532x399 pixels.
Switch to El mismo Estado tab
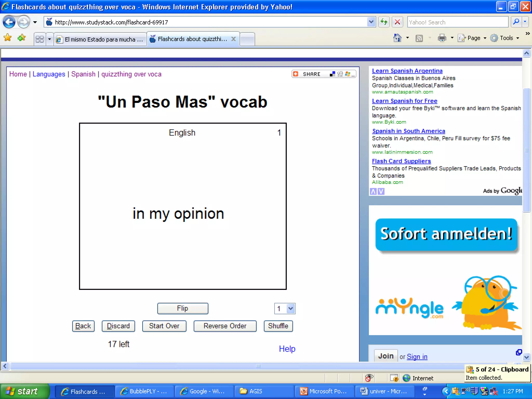(x=101, y=39)
